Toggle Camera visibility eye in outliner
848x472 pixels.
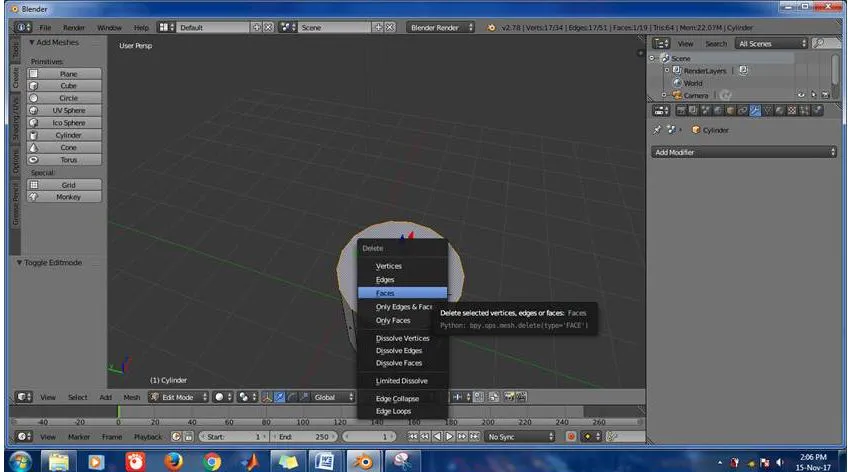pyautogui.click(x=801, y=95)
